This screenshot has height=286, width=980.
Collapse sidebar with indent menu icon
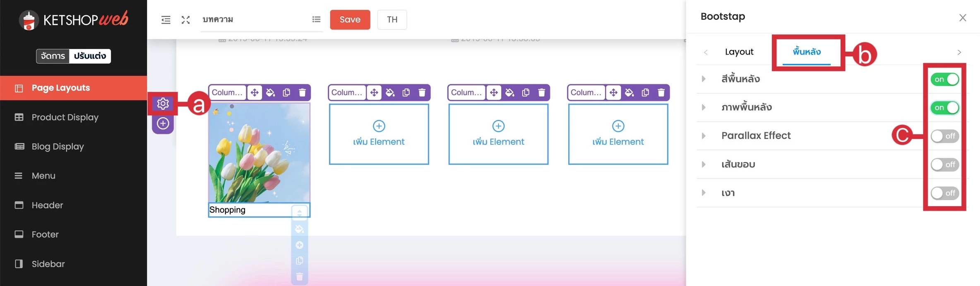click(x=166, y=20)
